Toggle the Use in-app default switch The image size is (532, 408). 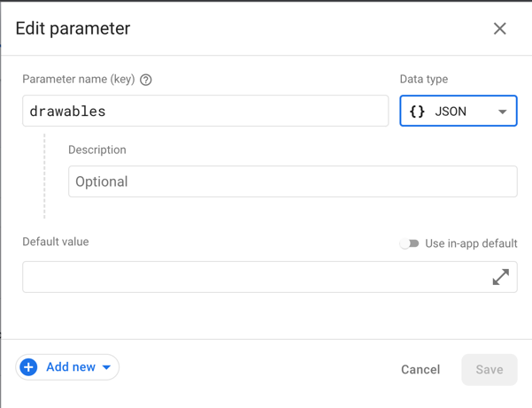point(409,243)
